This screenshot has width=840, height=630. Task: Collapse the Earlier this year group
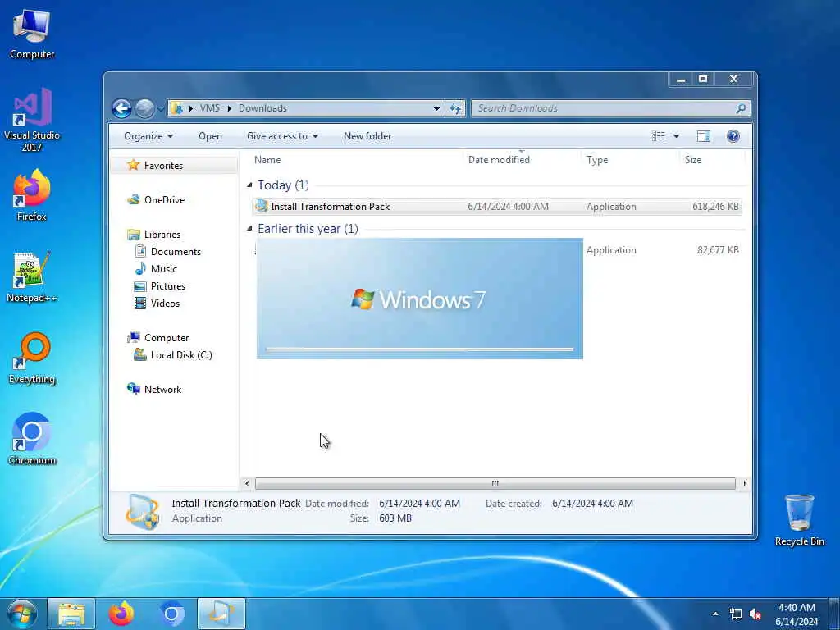[x=249, y=229]
